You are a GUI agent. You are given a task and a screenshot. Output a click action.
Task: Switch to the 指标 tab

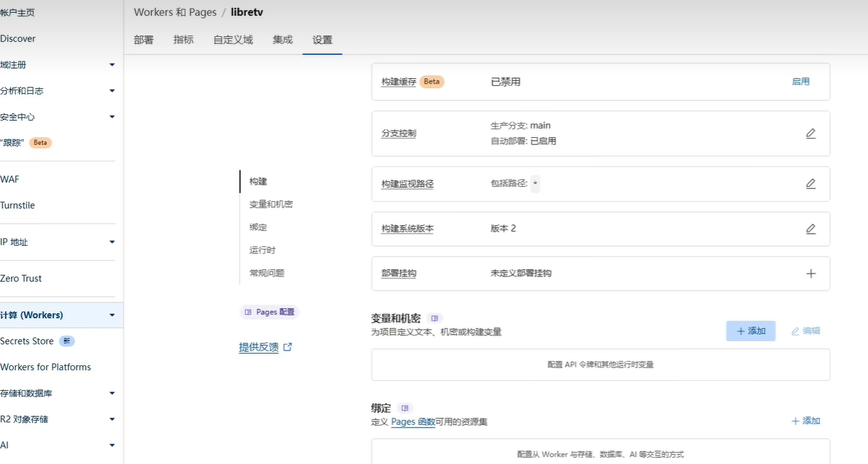[x=183, y=40]
